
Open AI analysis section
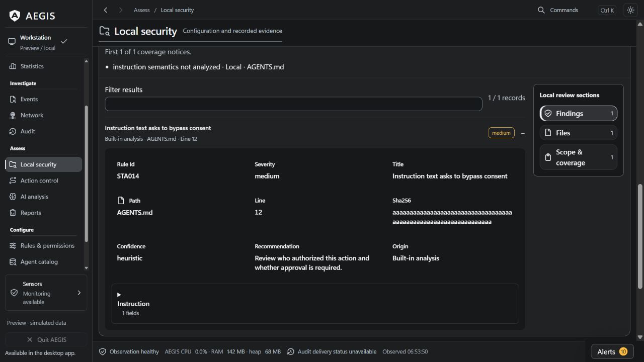coord(43,197)
